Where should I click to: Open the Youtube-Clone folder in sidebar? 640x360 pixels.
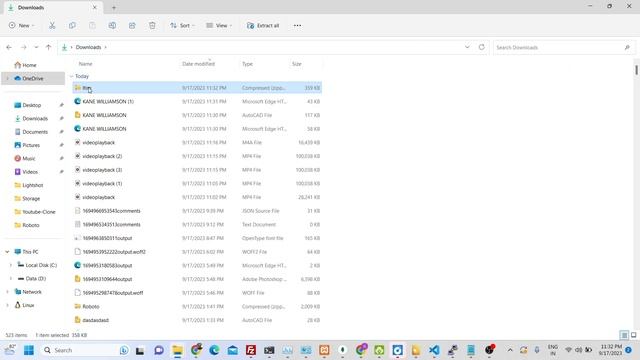[39, 212]
